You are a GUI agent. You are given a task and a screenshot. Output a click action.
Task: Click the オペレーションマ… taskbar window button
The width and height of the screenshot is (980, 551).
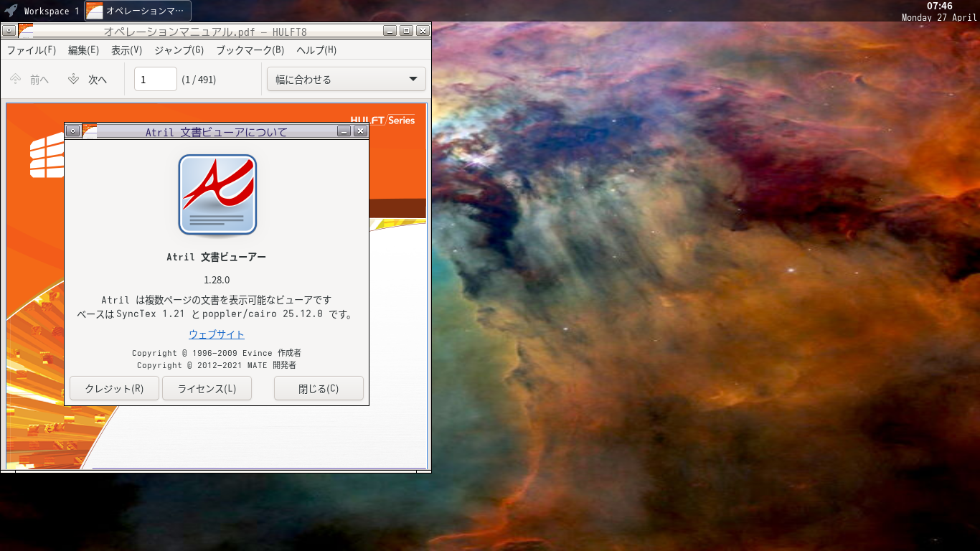coord(138,11)
